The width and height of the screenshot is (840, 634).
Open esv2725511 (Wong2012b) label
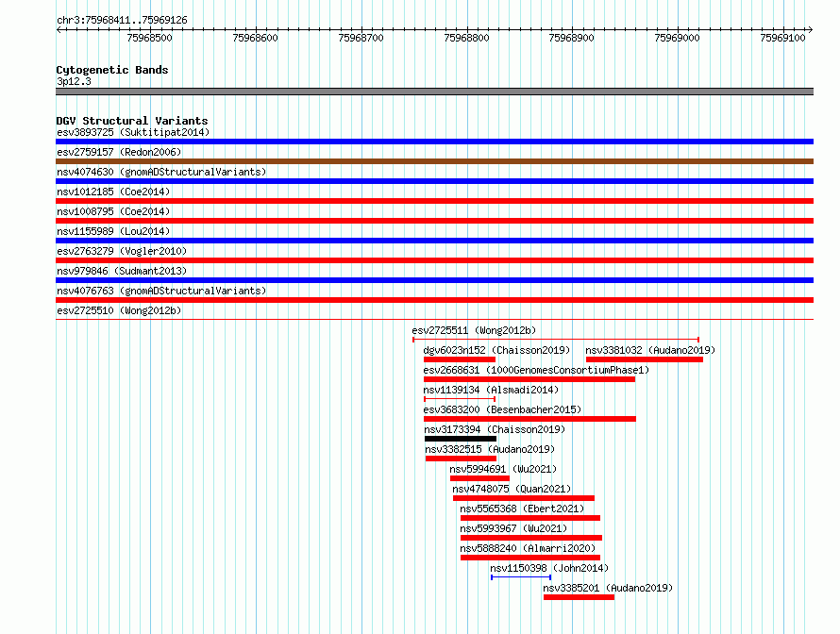click(x=474, y=330)
